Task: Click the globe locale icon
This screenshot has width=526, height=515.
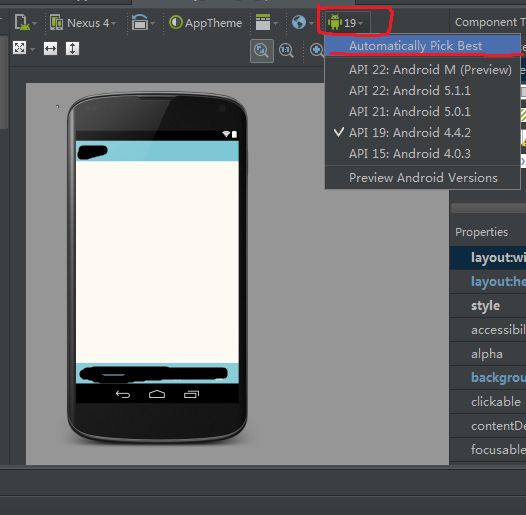Action: pos(302,23)
